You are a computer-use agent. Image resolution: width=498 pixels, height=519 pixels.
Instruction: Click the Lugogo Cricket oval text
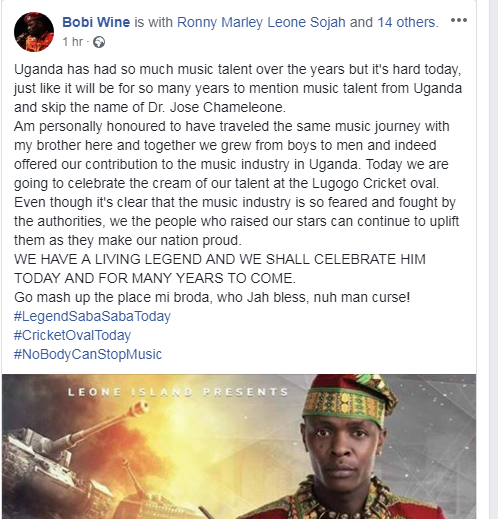pyautogui.click(x=375, y=184)
